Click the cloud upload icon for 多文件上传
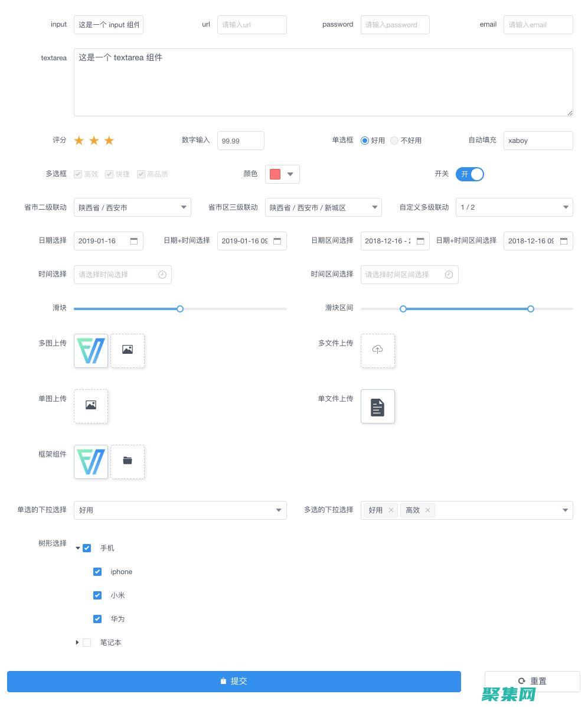Viewport: 588px width, 707px height. click(x=377, y=350)
